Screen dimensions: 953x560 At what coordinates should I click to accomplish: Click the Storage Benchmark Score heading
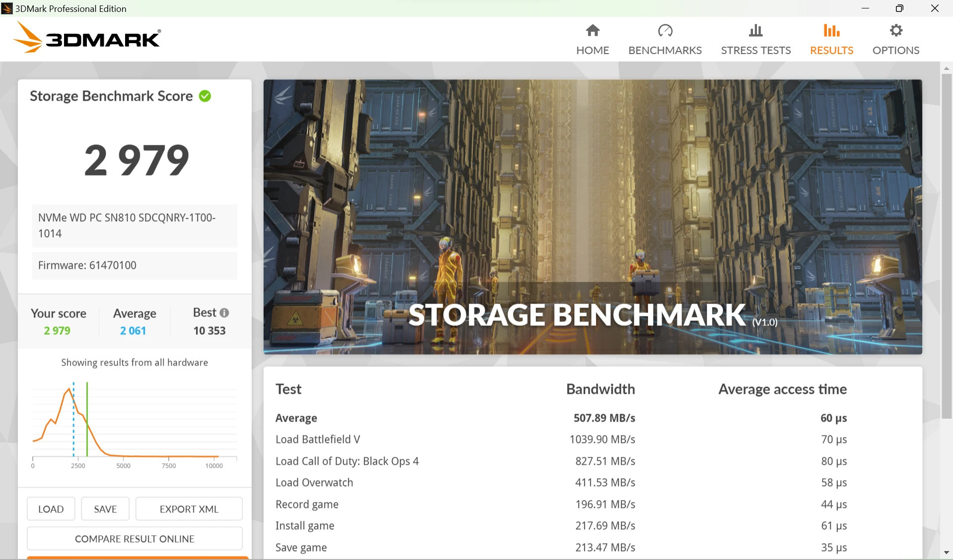pos(111,96)
